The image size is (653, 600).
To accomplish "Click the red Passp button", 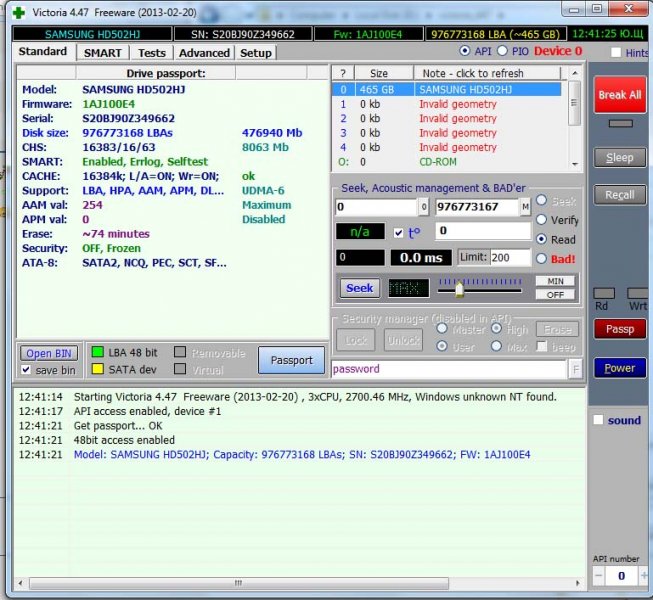I will tap(620, 329).
